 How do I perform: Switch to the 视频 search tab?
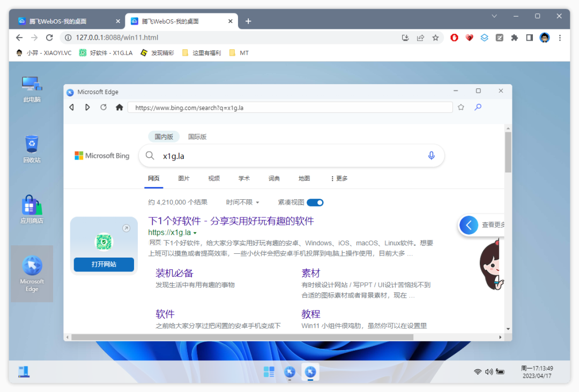(214, 178)
